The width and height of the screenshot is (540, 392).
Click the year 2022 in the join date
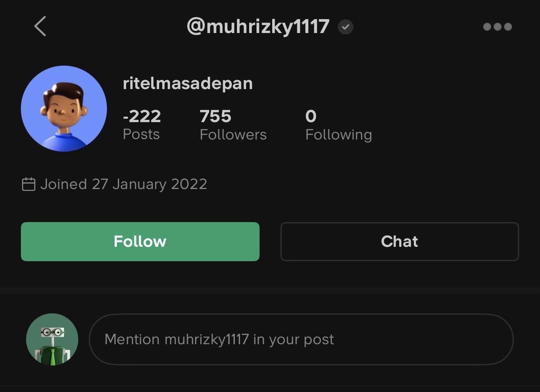pyautogui.click(x=189, y=184)
